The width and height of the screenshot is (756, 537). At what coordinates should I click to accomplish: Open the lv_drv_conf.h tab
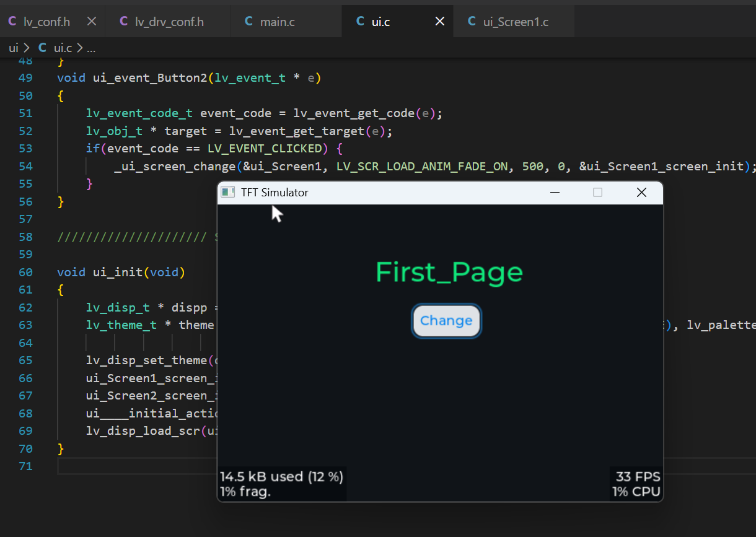tap(167, 22)
